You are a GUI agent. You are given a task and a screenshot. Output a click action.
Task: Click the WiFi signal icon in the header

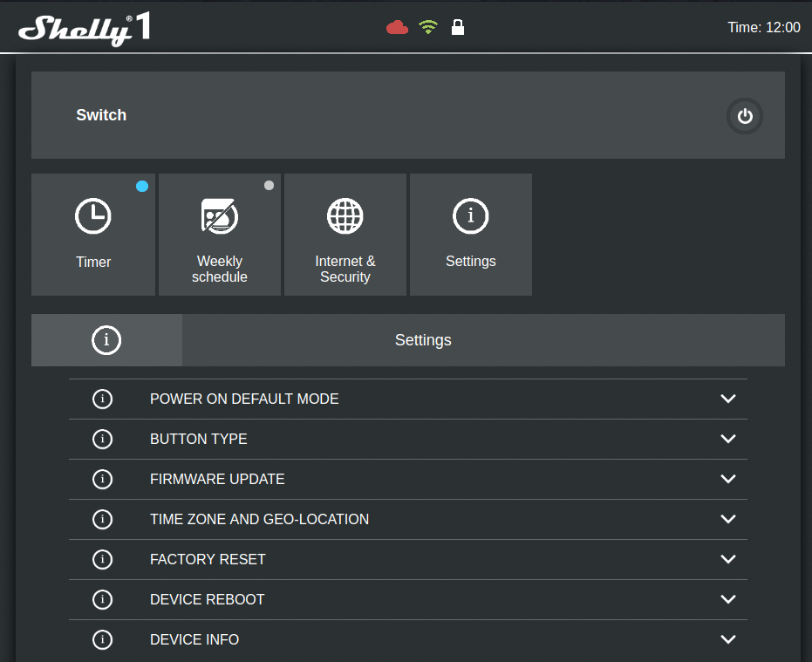[x=427, y=27]
